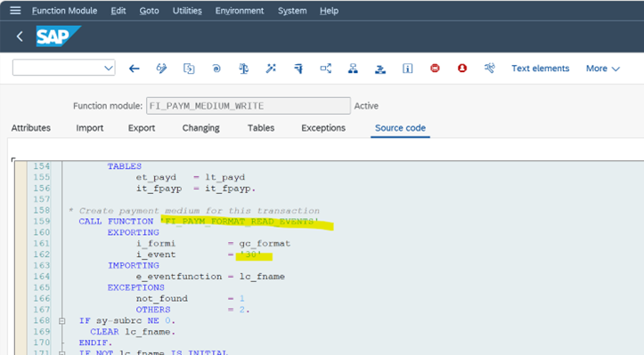Set an external breakpoint with red user icon
This screenshot has width=644, height=355.
(x=462, y=68)
